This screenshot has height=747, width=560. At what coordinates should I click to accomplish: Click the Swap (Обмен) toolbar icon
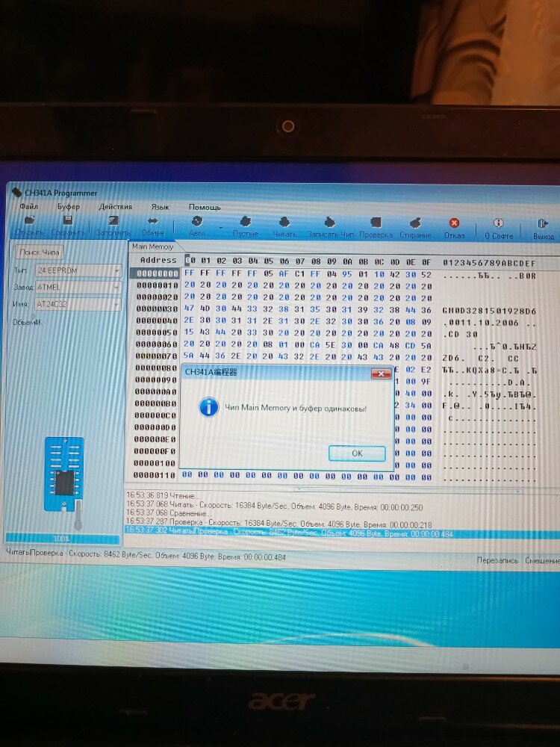(x=153, y=221)
